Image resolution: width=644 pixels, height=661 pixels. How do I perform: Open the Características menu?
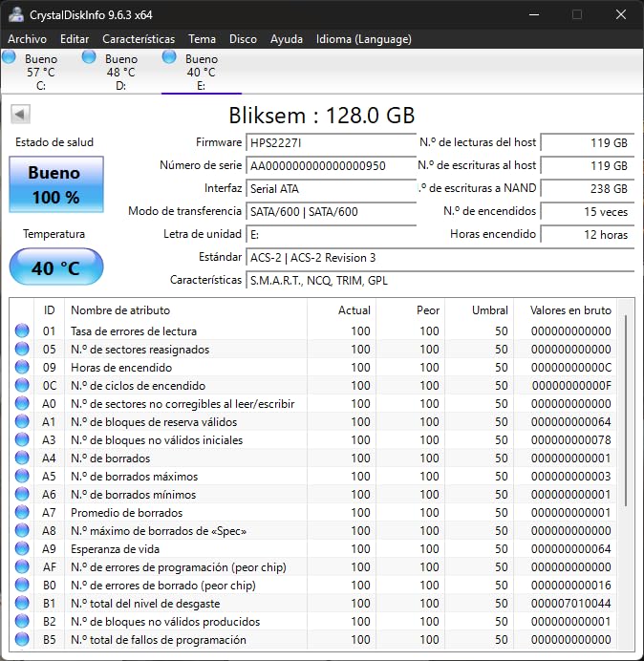tap(139, 39)
